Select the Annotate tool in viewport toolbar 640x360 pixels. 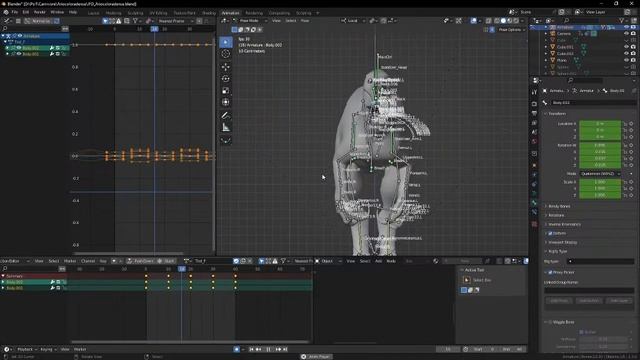pos(226,116)
